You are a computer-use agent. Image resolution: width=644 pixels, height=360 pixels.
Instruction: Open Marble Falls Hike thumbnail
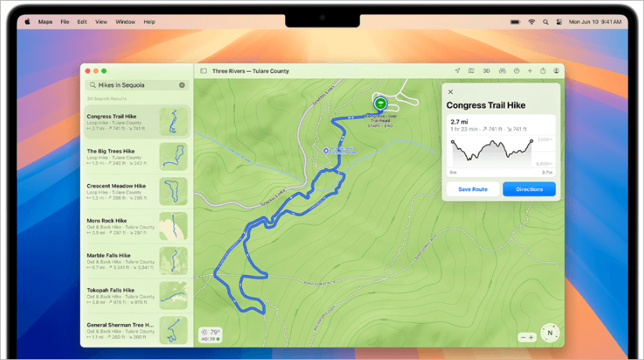tap(173, 261)
